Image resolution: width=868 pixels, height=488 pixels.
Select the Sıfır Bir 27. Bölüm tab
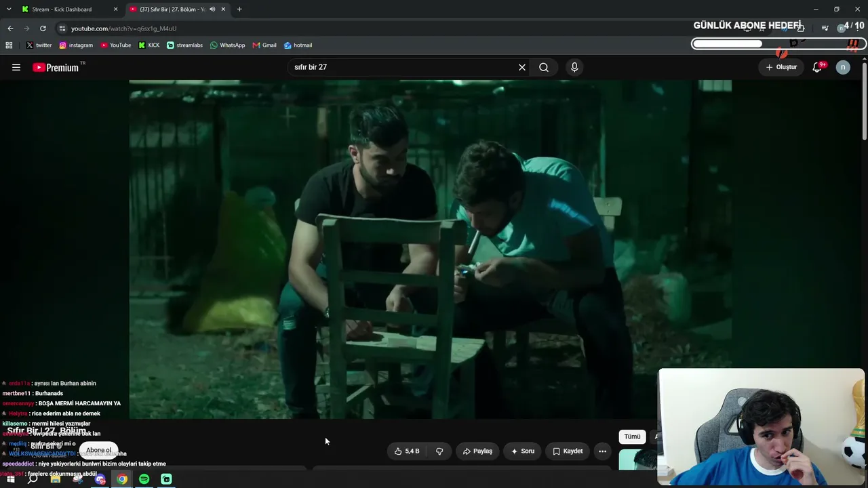click(x=178, y=9)
